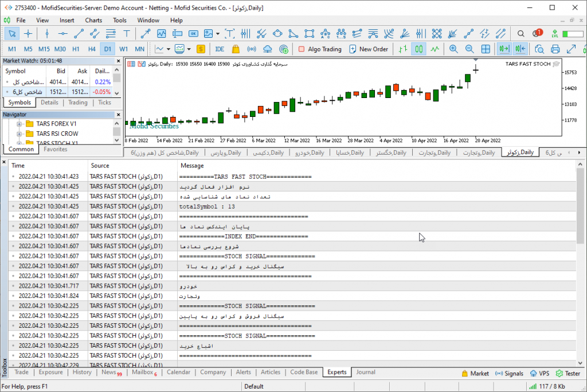Select the cursor arrow tool

click(12, 34)
